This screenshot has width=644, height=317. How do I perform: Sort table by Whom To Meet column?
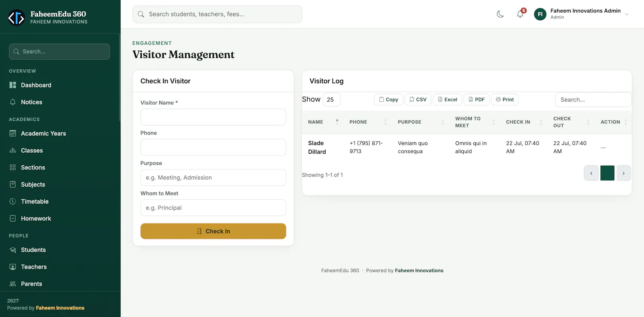(x=475, y=122)
